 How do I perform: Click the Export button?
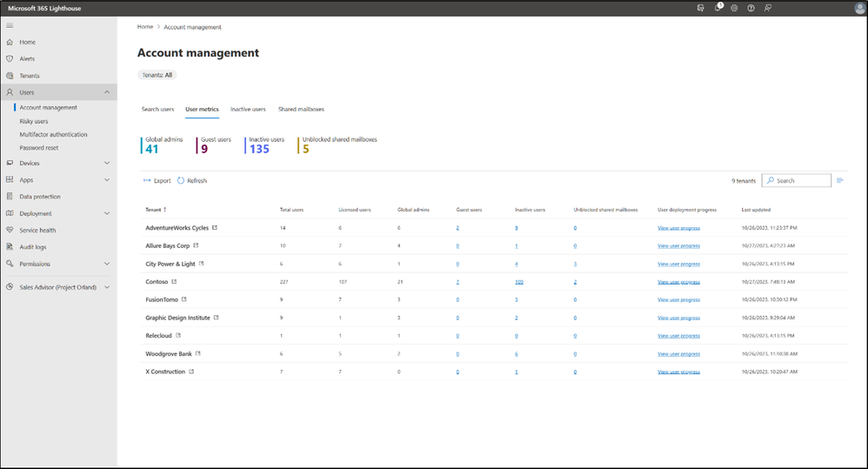[x=157, y=180]
